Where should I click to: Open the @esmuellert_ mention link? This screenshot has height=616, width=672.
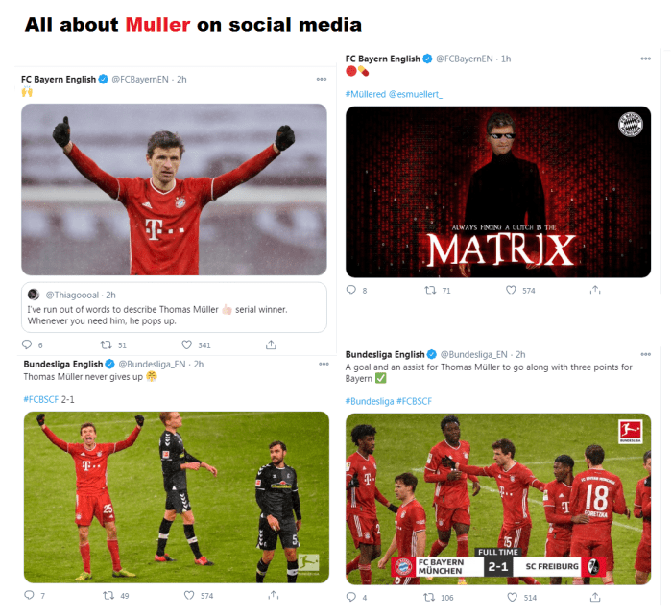point(416,94)
